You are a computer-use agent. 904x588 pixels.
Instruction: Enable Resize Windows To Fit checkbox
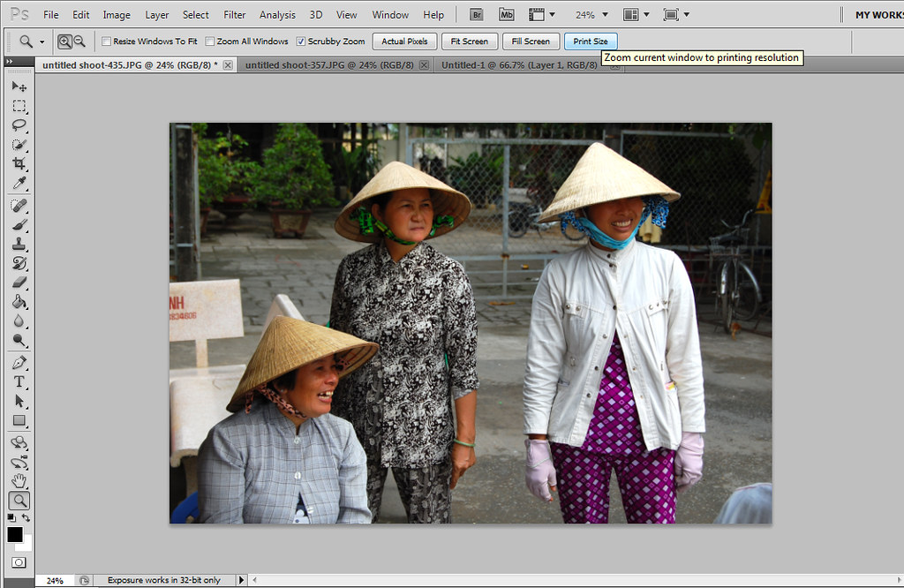tap(106, 41)
